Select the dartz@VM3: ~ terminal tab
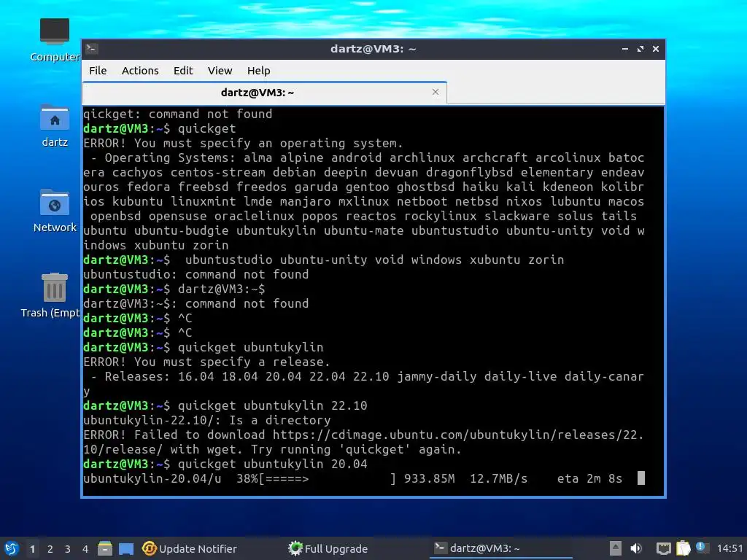 tap(264, 93)
